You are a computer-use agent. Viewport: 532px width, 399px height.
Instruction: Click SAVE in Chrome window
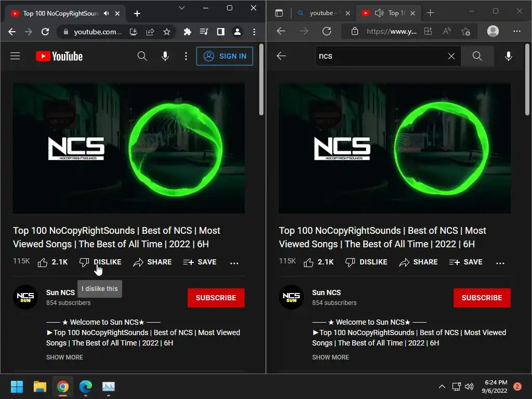pyautogui.click(x=200, y=262)
